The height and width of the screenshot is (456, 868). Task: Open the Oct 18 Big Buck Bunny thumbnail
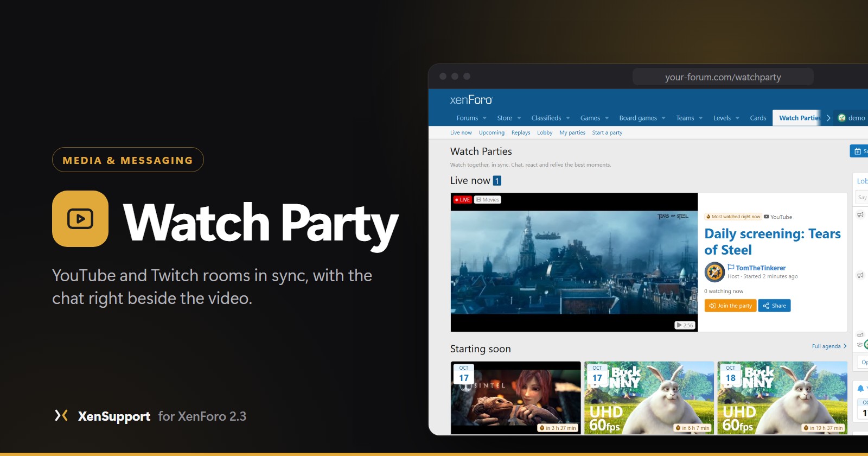tap(782, 397)
